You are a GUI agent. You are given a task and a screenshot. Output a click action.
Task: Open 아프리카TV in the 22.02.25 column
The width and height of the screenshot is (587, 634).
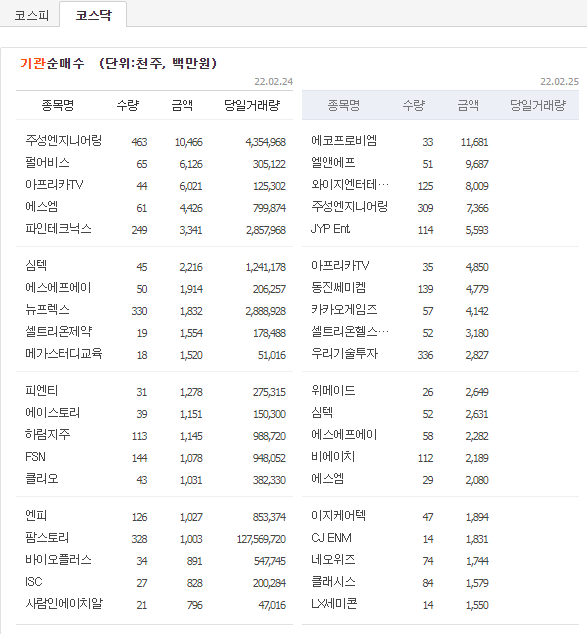coord(340,266)
